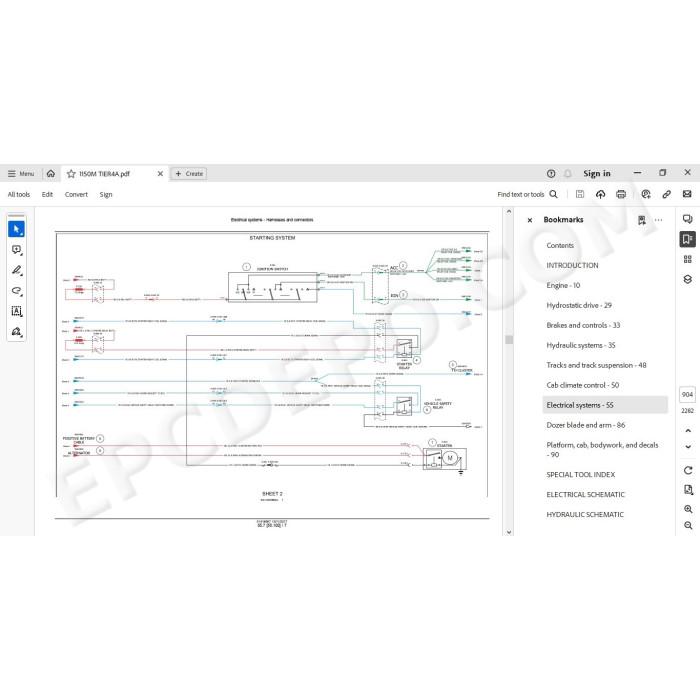Screen dimensions: 700x700
Task: Choose the Highlight pen tool
Action: [17, 271]
